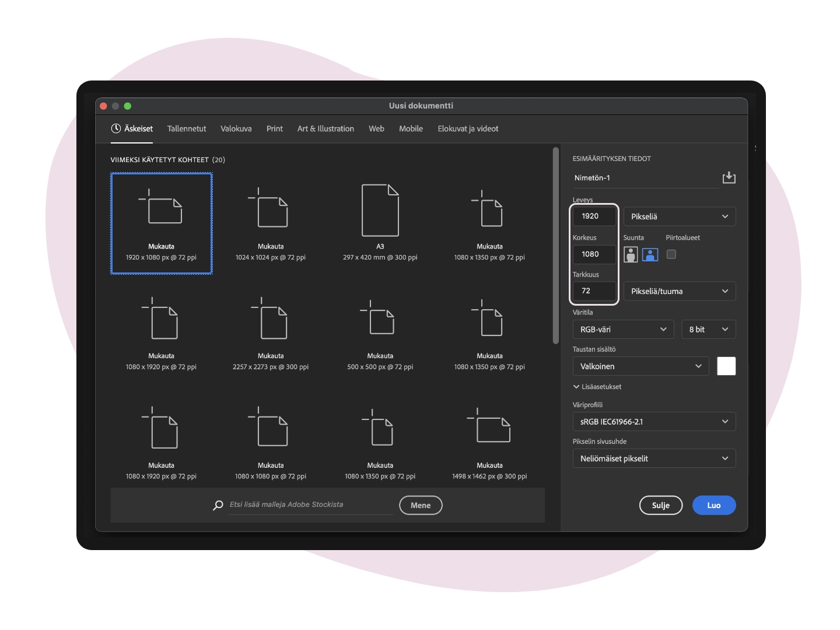
Task: Open the Print tab
Action: 275,128
